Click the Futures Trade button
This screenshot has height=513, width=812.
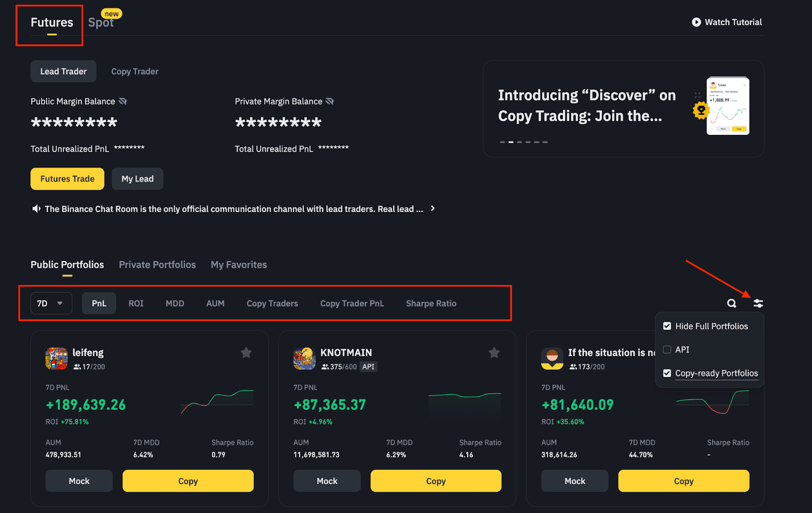(x=67, y=179)
